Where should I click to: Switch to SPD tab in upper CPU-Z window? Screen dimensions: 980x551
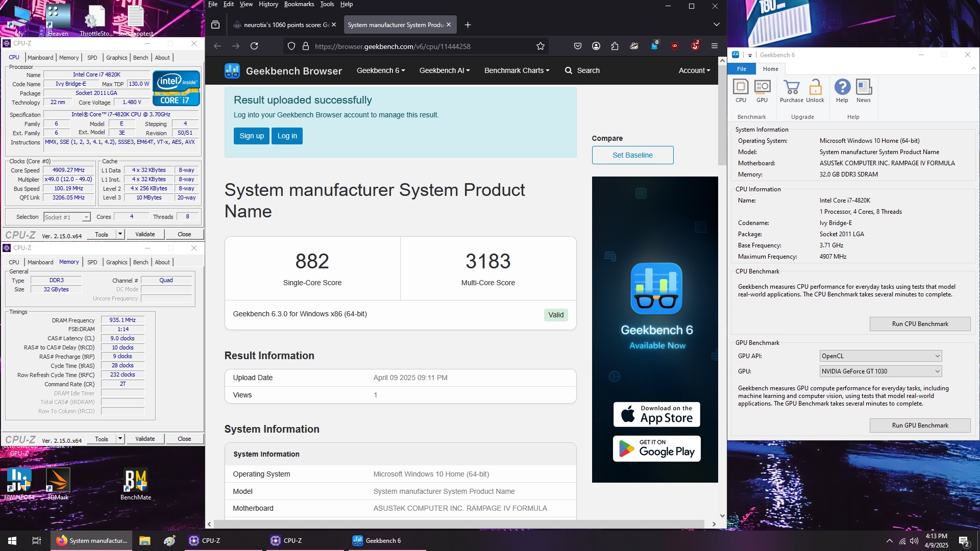(92, 58)
